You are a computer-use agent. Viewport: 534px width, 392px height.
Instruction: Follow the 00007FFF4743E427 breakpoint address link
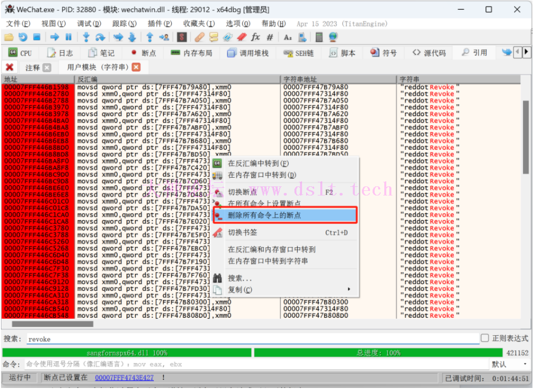[124, 377]
